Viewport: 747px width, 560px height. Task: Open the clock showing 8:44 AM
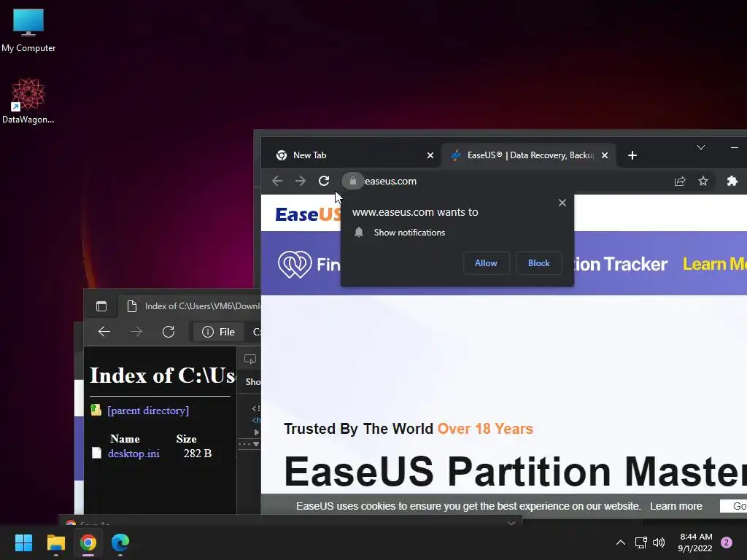click(x=695, y=542)
